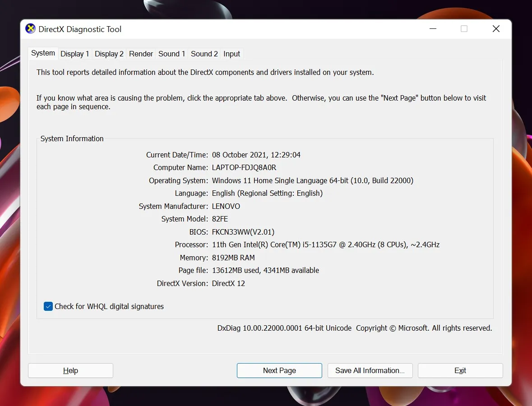Select the Render tab
Screen dimensions: 532x406
pos(141,54)
